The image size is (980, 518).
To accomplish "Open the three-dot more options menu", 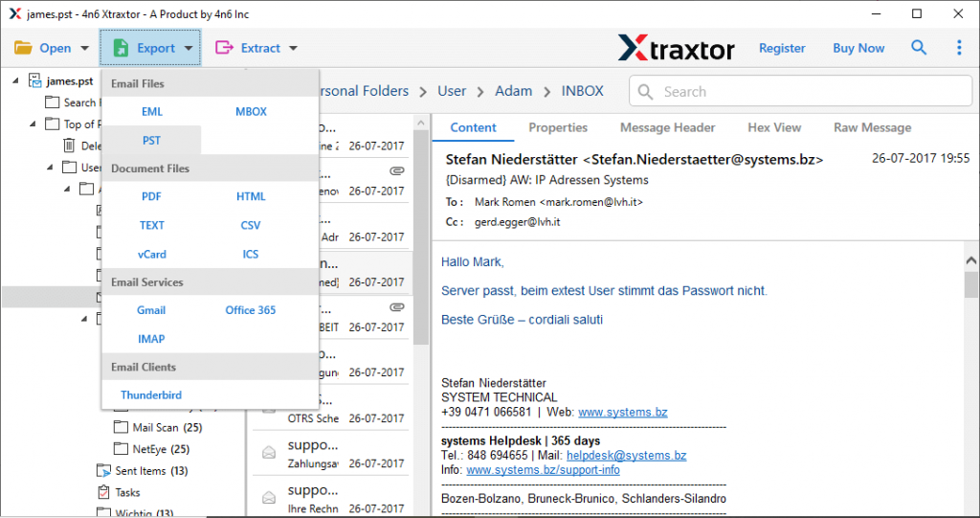I will click(959, 48).
